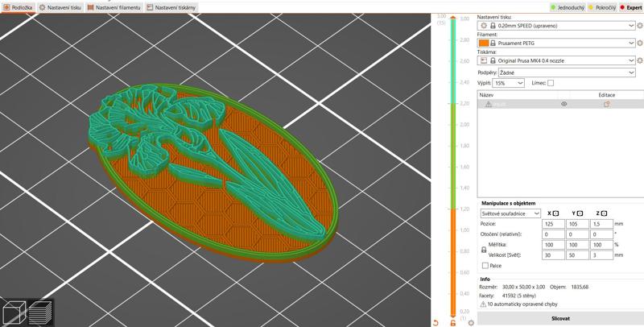The height and width of the screenshot is (327, 644).
Task: Click the orange section of layer slider
Action: click(453, 262)
